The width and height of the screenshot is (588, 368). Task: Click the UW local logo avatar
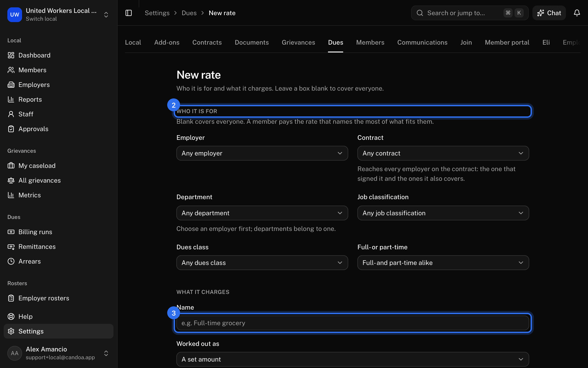click(x=14, y=14)
